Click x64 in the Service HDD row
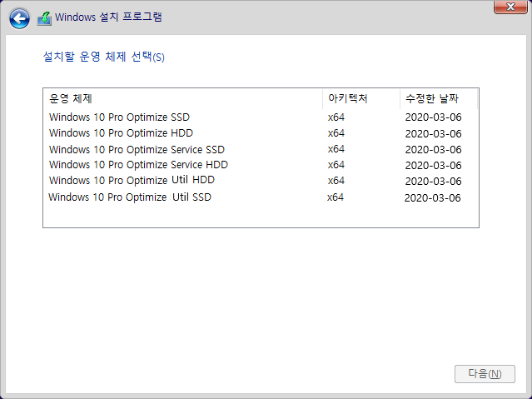 tap(336, 165)
